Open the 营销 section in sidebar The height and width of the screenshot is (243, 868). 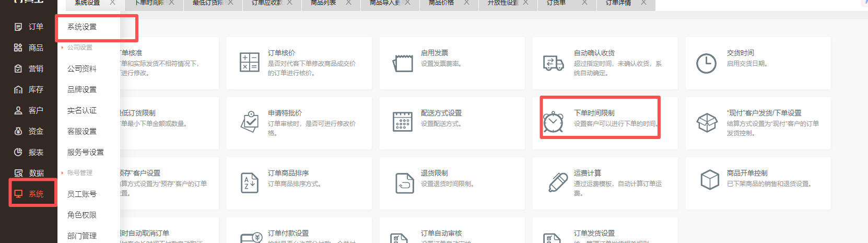tap(29, 68)
